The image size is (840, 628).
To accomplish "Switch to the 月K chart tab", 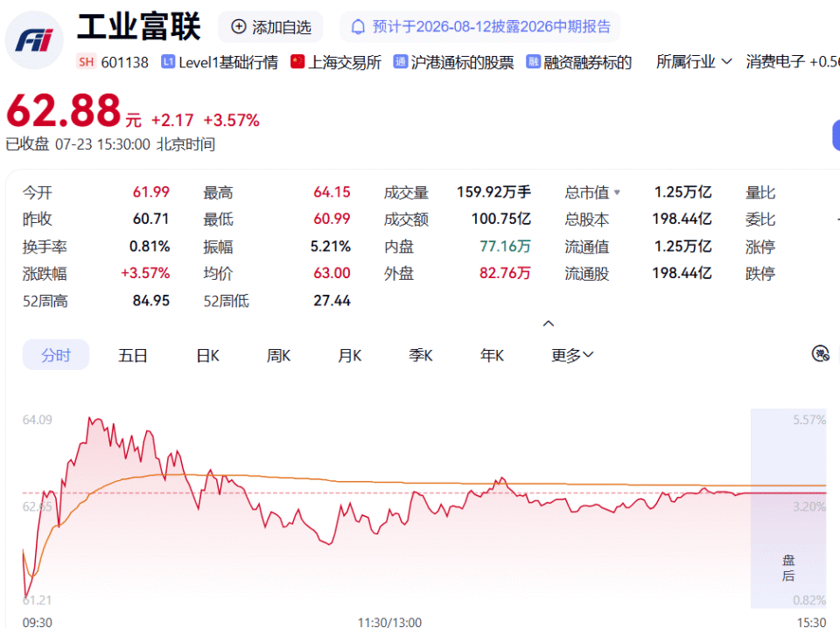I will 350,355.
